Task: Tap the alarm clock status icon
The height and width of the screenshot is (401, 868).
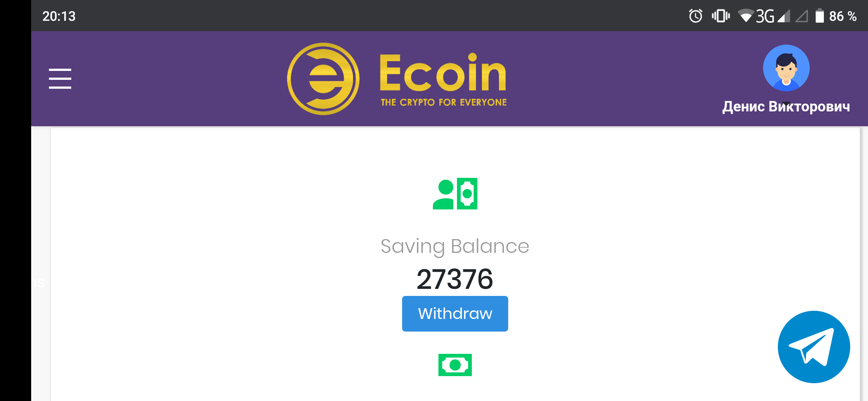Action: pos(696,16)
